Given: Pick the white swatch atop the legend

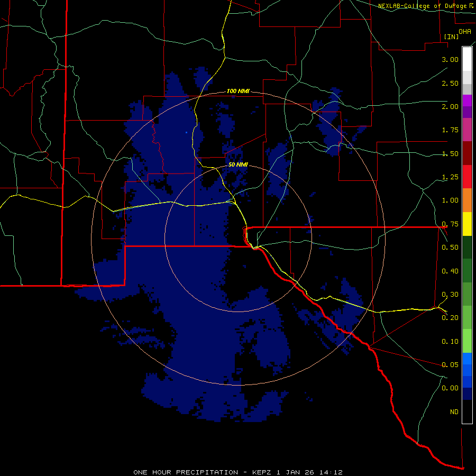Looking at the screenshot, I should click(x=467, y=59).
